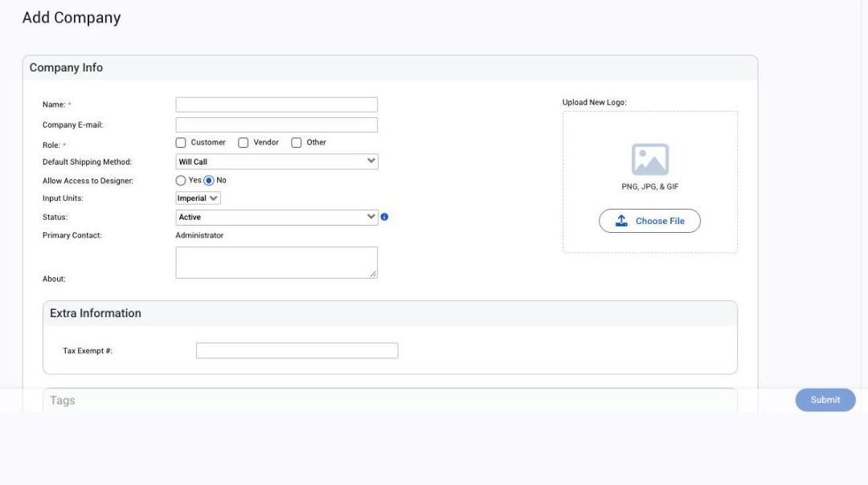Click the Administrator primary contact text
The height and width of the screenshot is (485, 868).
199,235
